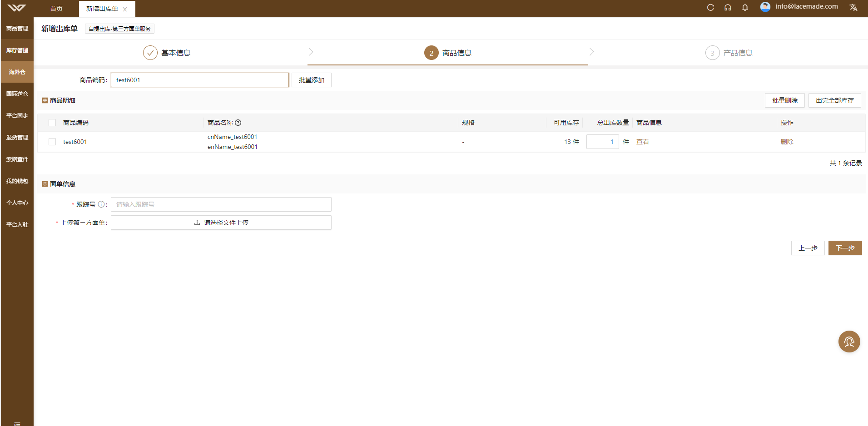Focus the 总出库数量 quantity input
868x426 pixels.
click(x=603, y=142)
